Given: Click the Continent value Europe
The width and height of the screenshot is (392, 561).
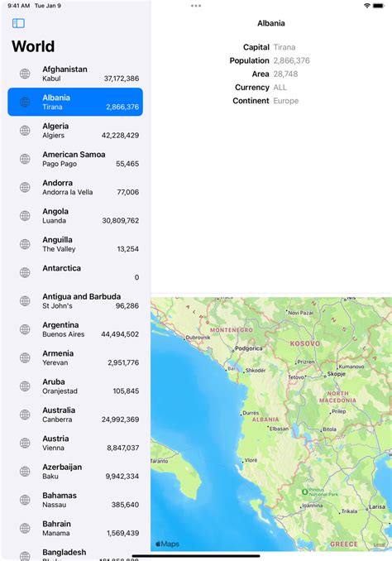Looking at the screenshot, I should 286,101.
